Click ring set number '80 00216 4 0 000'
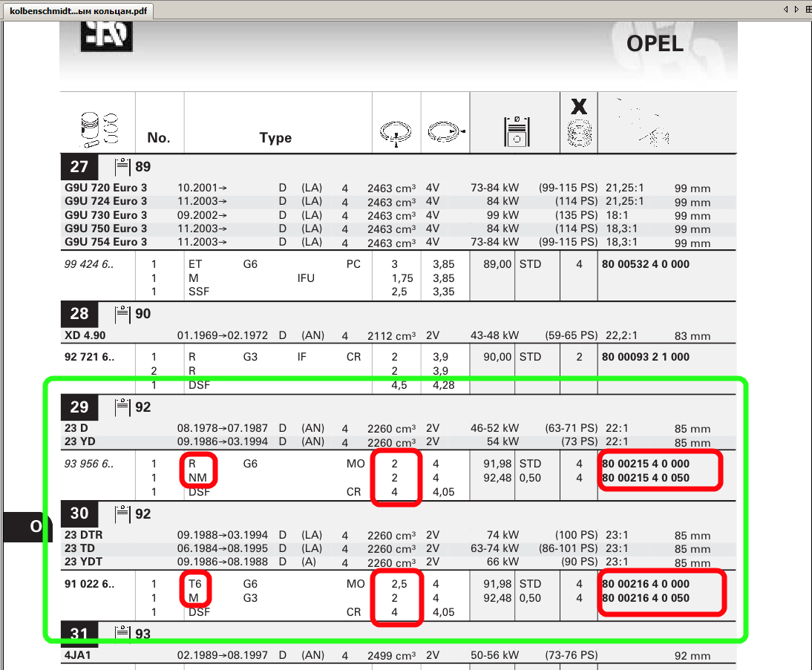812x670 pixels. tap(645, 584)
